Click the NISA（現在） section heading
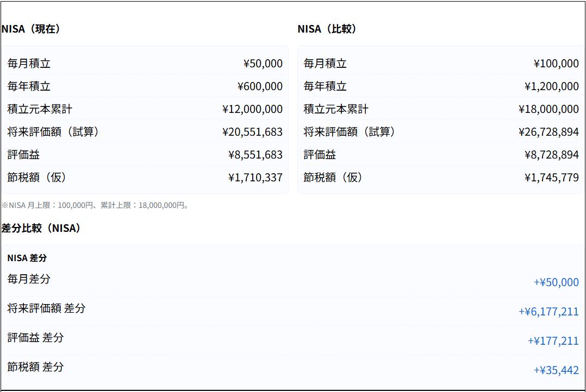The image size is (586, 392). point(31,29)
